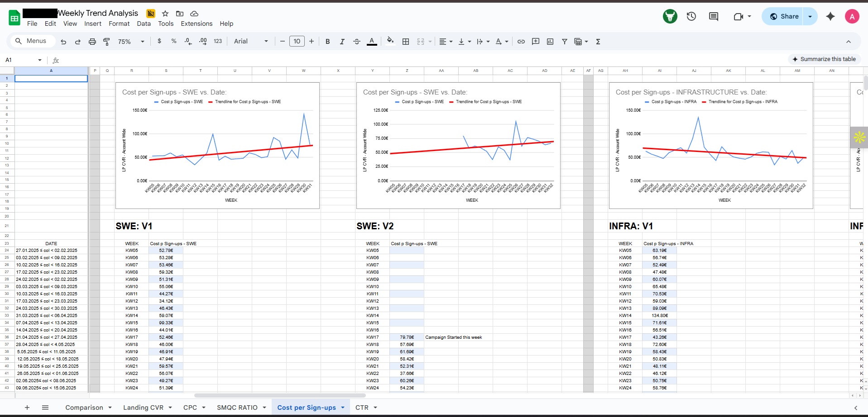Expand the Cost per Sign-ups tab menu arrow

(343, 408)
